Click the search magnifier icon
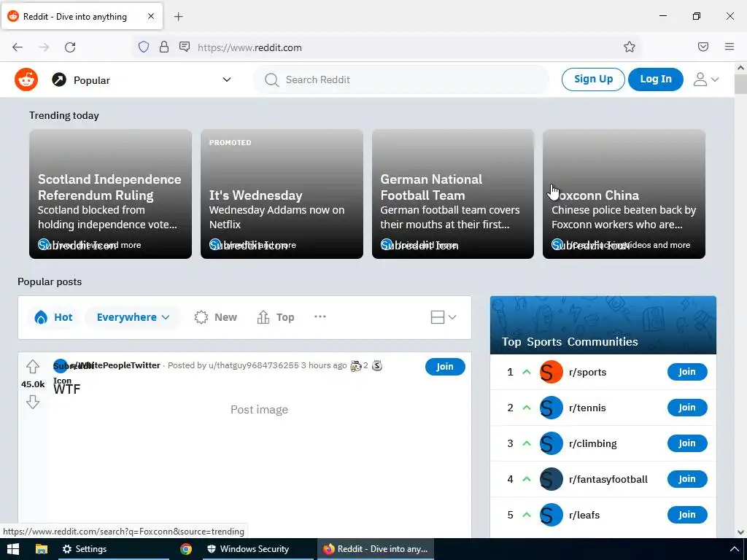The image size is (747, 560). [x=271, y=79]
